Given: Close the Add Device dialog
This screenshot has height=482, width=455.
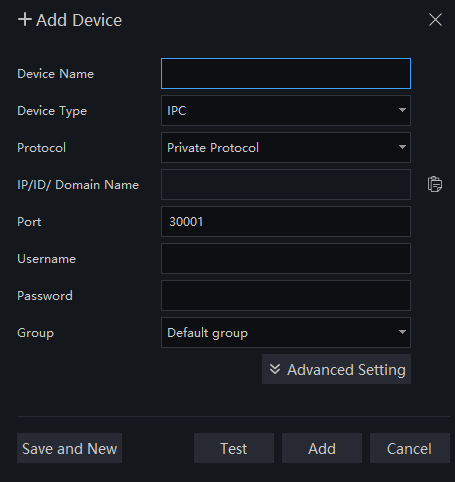Looking at the screenshot, I should point(435,20).
